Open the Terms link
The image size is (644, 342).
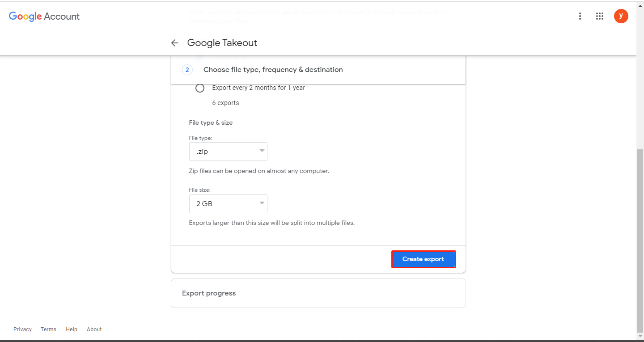pyautogui.click(x=48, y=329)
